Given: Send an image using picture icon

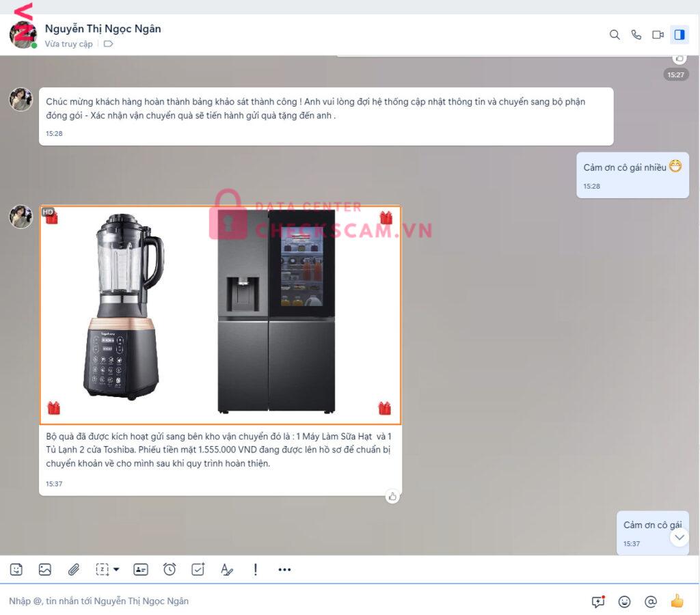Looking at the screenshot, I should [x=45, y=569].
